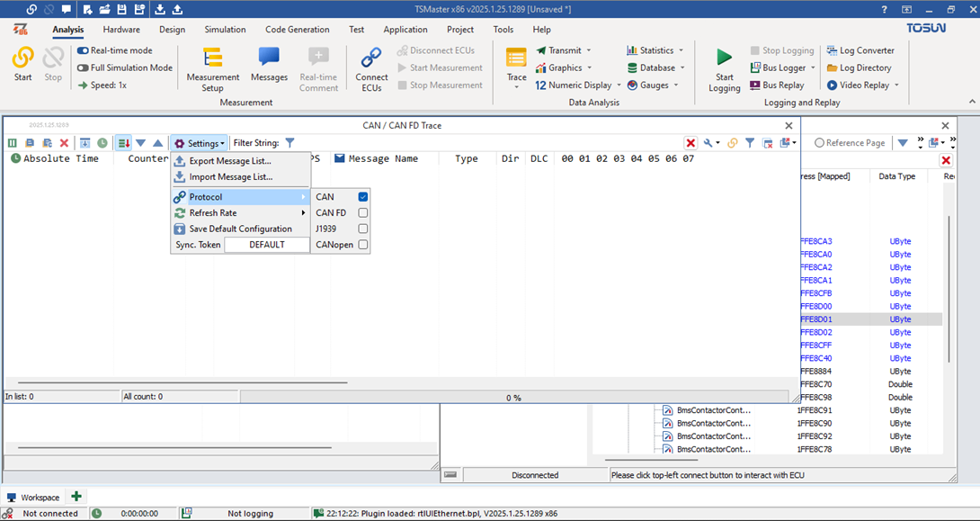Click the save floppy icon in title bar
Image resolution: width=980 pixels, height=521 pixels.
point(122,9)
